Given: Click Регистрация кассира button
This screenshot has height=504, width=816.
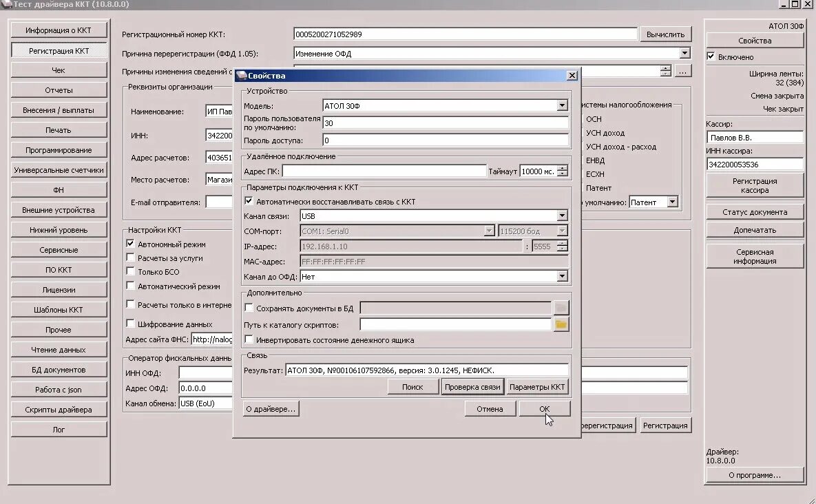Looking at the screenshot, I should point(755,185).
